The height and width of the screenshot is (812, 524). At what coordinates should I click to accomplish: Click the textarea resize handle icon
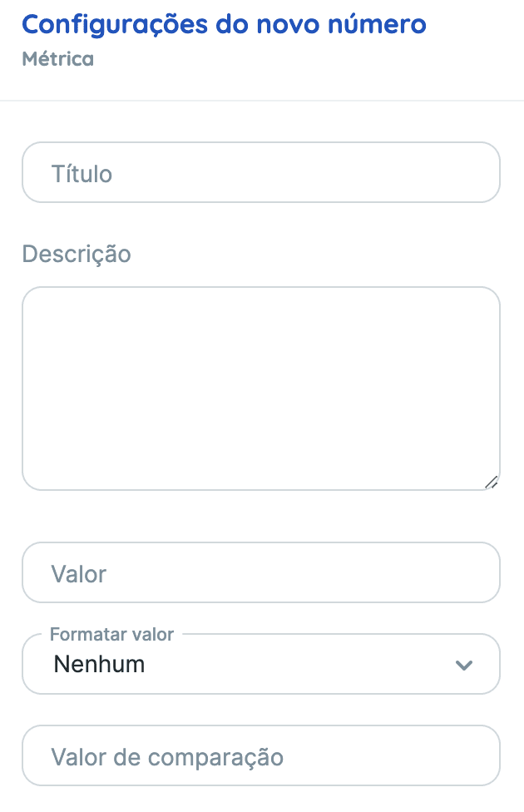(492, 480)
